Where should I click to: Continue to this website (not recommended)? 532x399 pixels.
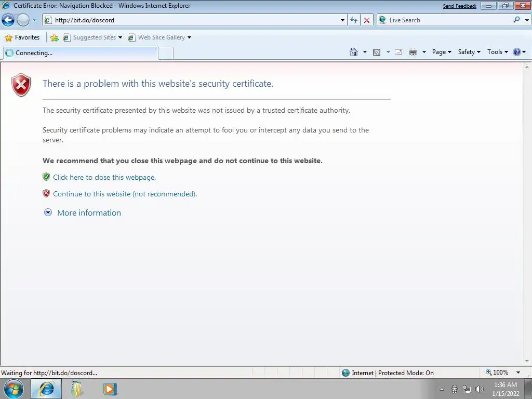coord(125,194)
